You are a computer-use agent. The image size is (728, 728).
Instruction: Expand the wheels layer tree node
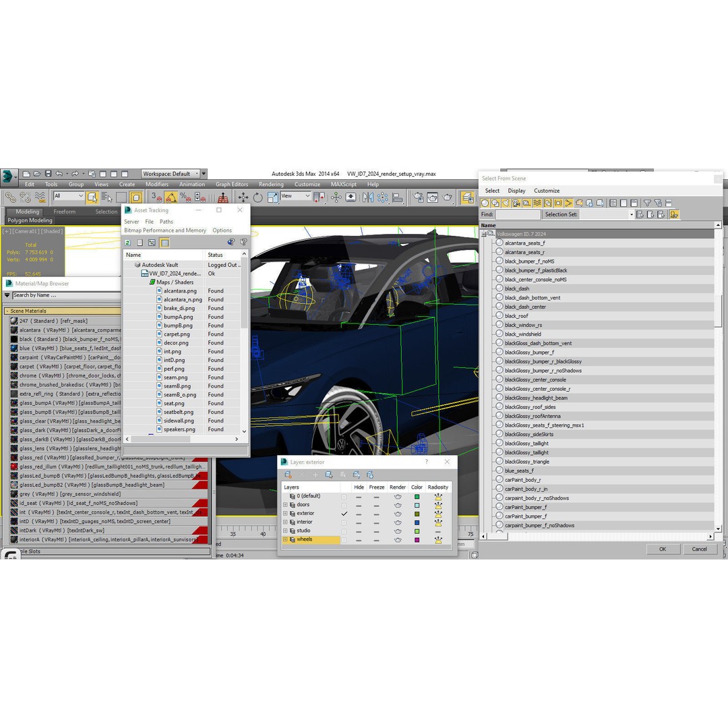coord(285,539)
